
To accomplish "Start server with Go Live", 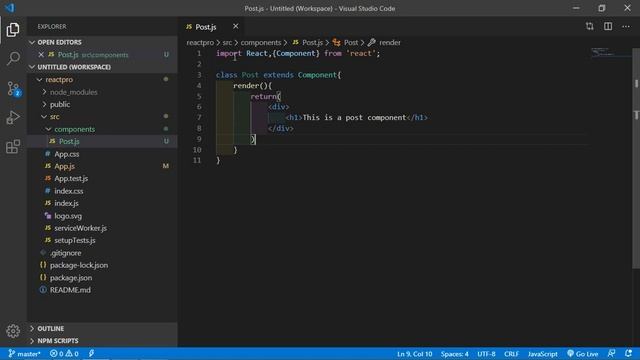I will click(x=582, y=354).
